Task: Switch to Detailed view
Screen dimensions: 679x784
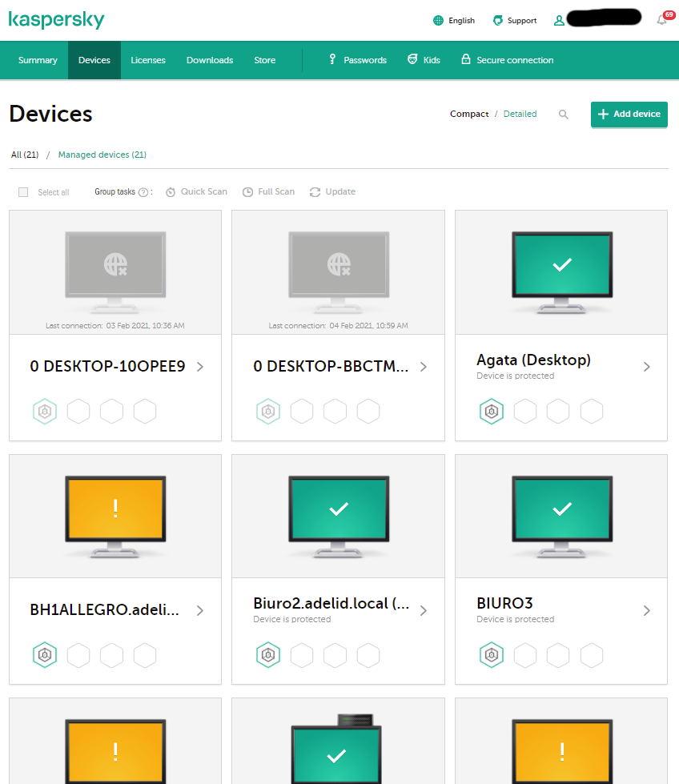Action: pos(520,114)
